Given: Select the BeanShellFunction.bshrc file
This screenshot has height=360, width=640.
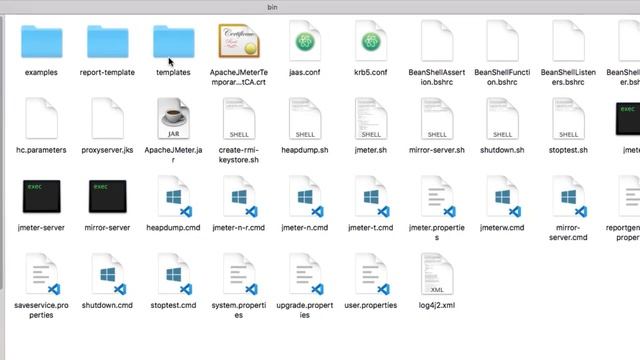Looking at the screenshot, I should pyautogui.click(x=502, y=41).
